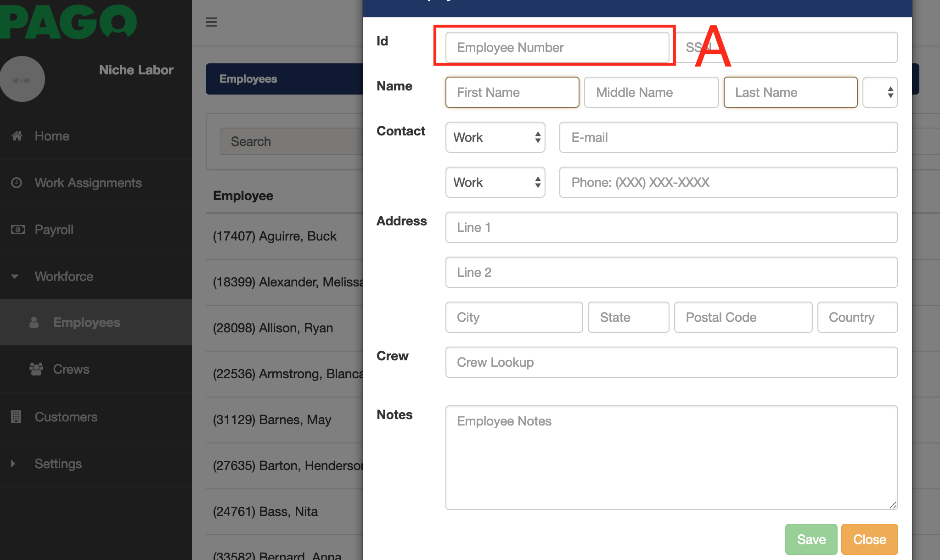The image size is (940, 560).
Task: Close the employee dialog
Action: point(868,539)
